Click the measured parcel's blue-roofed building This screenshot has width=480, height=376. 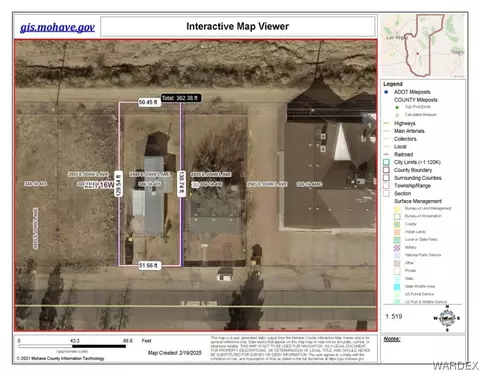(x=154, y=196)
